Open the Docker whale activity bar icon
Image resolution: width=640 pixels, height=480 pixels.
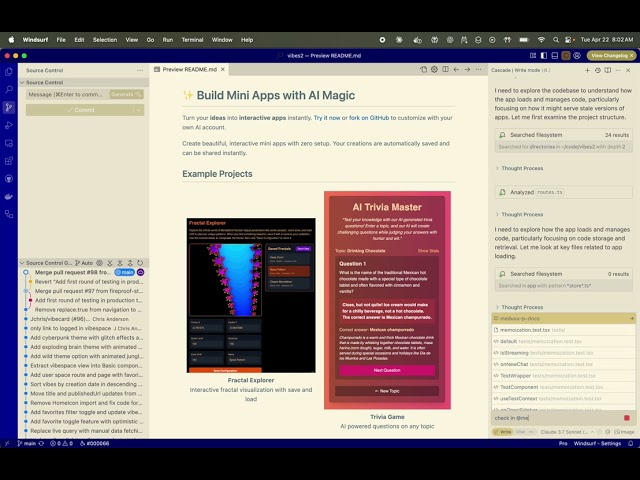click(9, 197)
